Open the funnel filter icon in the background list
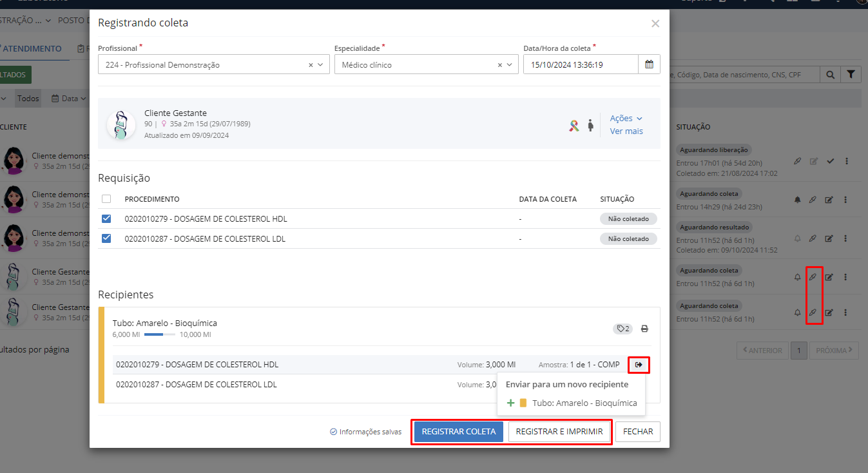This screenshot has width=868, height=473. 851,75
